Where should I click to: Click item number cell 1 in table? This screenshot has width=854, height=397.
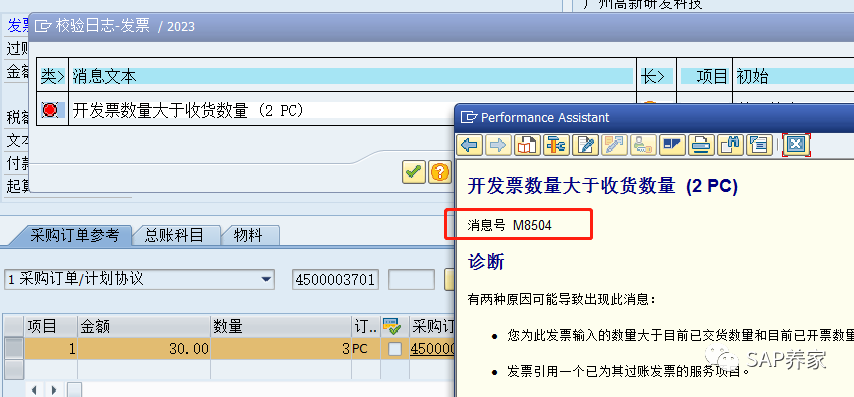(x=51, y=349)
